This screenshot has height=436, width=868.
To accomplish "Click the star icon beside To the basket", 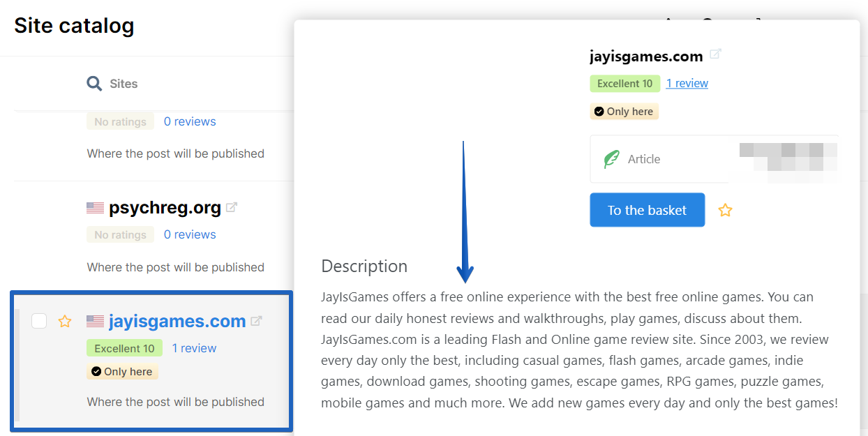I will tap(726, 210).
